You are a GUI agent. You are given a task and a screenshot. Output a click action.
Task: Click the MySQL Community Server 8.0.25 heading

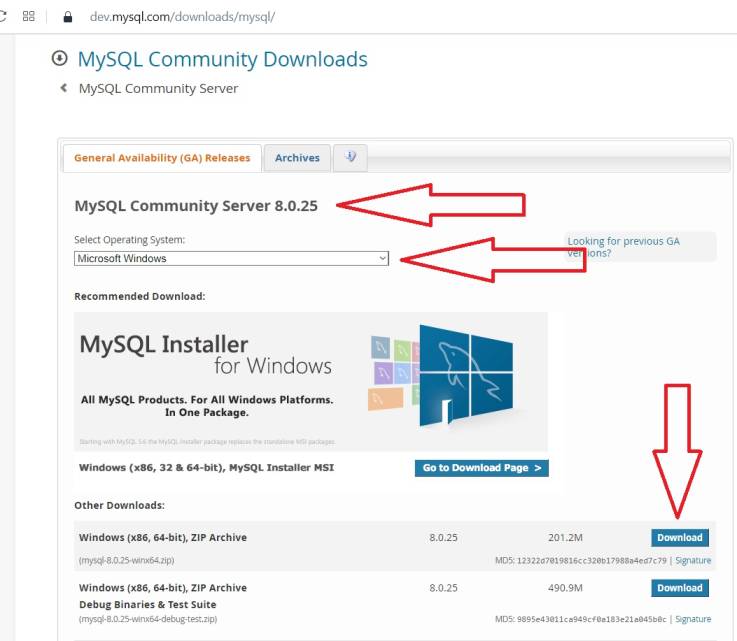point(196,206)
